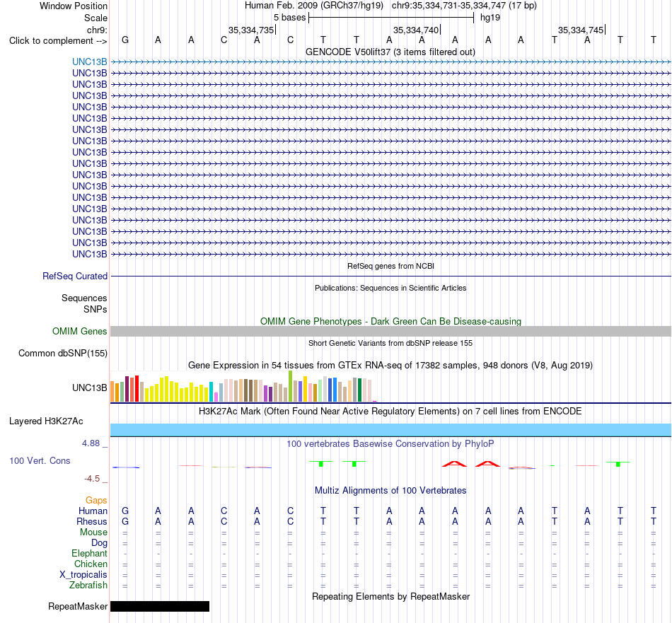Click the Elephant species row label
Viewport: 672px width, 623px height.
point(90,553)
